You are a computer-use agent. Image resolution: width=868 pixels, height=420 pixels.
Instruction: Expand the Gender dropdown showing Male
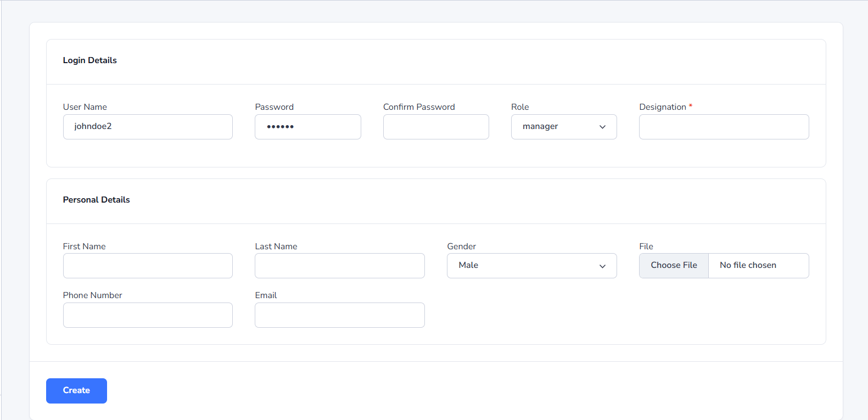tap(531, 266)
